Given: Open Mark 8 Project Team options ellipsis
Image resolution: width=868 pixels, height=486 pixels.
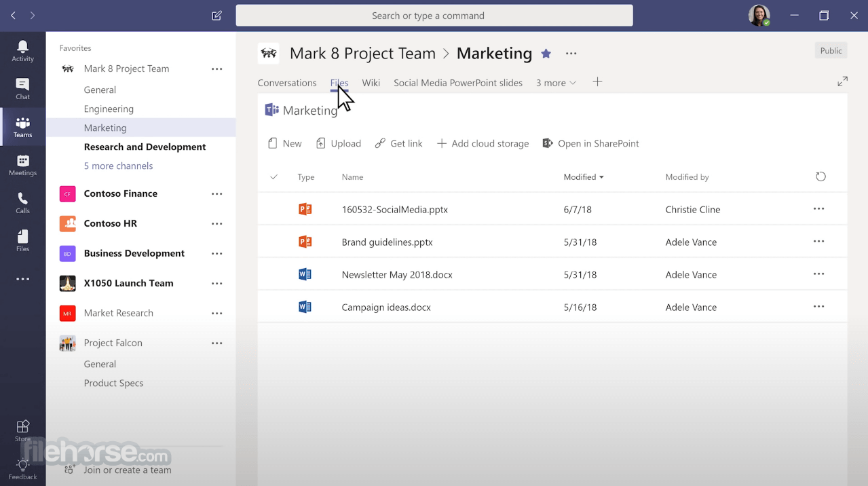Looking at the screenshot, I should (x=216, y=69).
